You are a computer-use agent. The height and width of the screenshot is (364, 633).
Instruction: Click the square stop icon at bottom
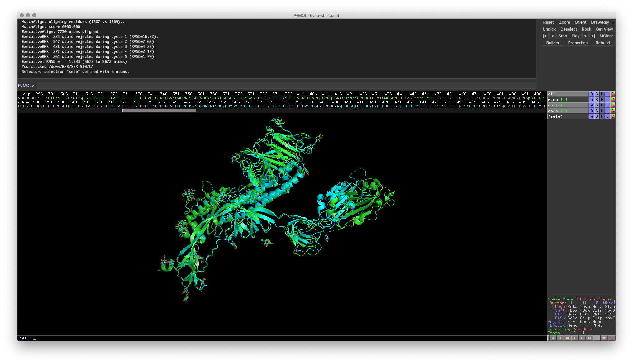pyautogui.click(x=567, y=338)
